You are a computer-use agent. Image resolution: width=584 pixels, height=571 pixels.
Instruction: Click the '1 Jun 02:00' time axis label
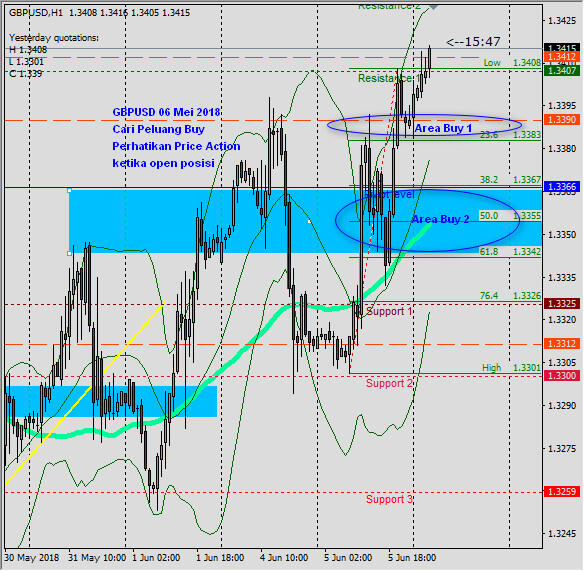click(x=156, y=558)
